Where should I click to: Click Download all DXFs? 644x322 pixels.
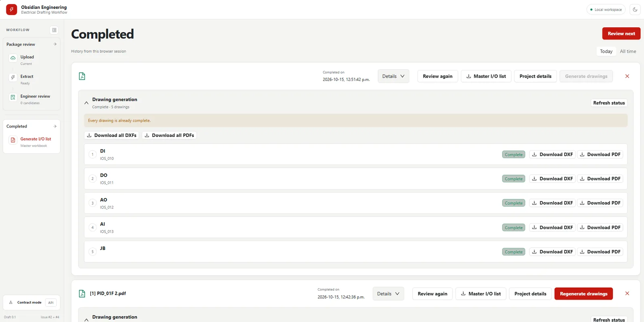111,135
